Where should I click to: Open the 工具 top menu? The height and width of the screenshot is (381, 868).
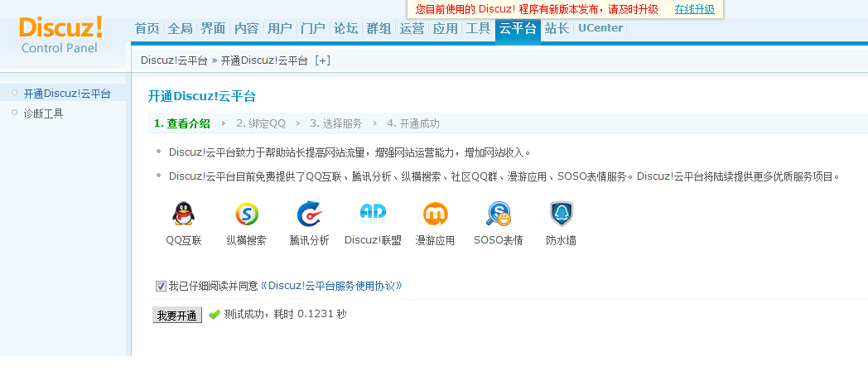(x=478, y=28)
